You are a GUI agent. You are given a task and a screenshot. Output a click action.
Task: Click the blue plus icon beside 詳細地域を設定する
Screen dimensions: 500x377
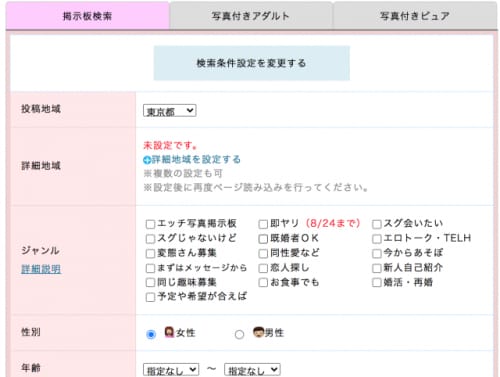147,160
